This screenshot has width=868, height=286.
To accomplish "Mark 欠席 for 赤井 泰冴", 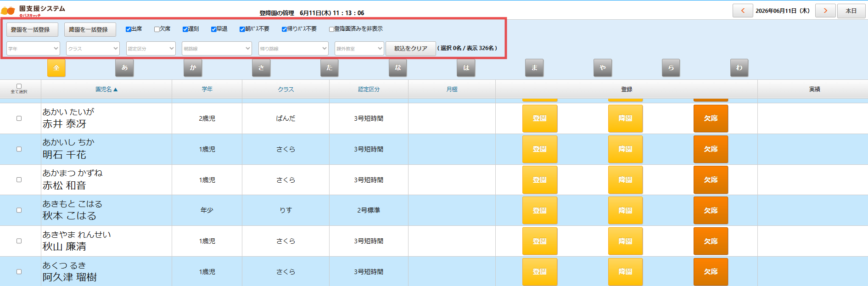I will (711, 118).
